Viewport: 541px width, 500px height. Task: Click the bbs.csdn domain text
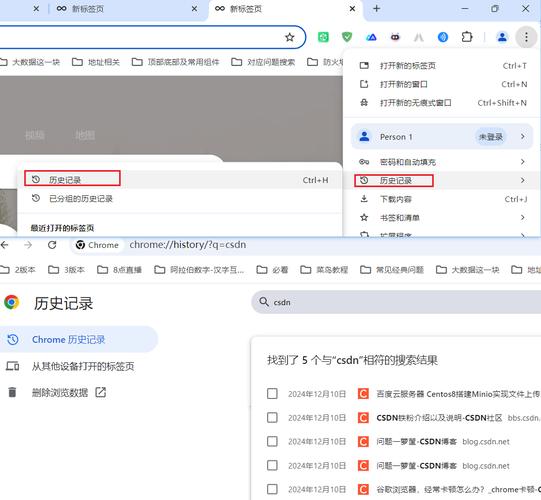point(524,418)
